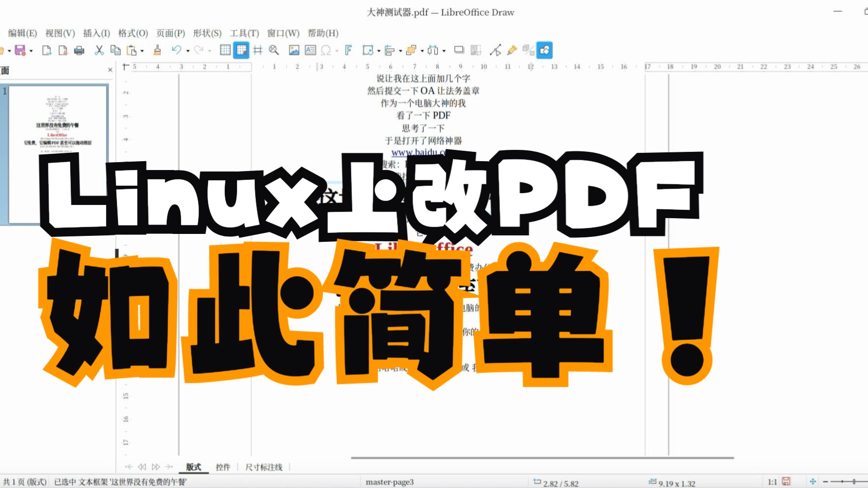Switch to the 版式 layer tab
The height and width of the screenshot is (488, 868).
pyautogui.click(x=193, y=467)
